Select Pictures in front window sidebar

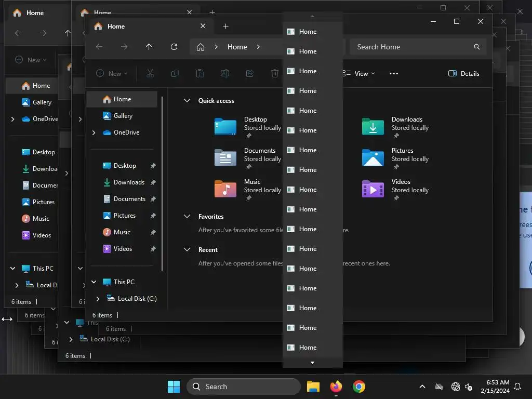coord(122,216)
